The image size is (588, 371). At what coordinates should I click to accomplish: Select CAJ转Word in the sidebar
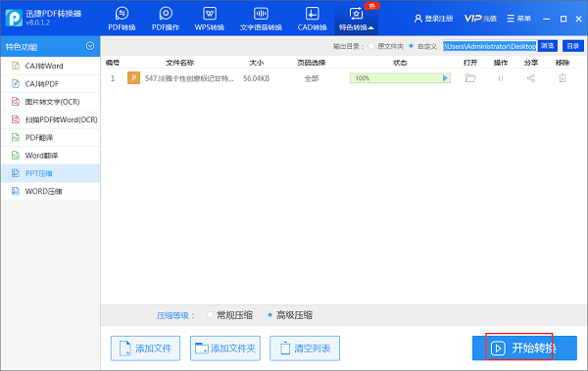pyautogui.click(x=50, y=66)
